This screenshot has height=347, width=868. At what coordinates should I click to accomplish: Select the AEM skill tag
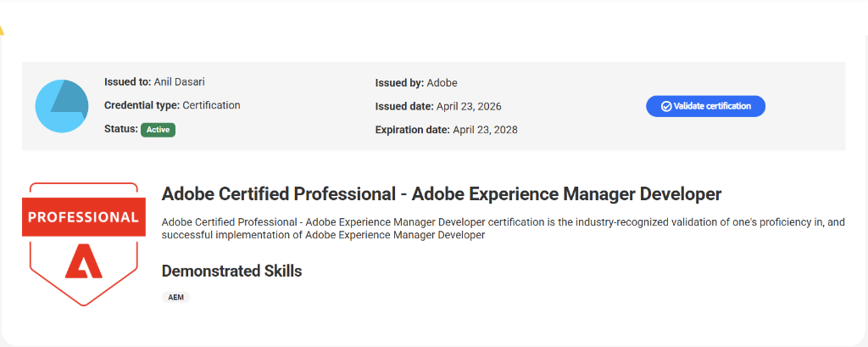coord(176,298)
